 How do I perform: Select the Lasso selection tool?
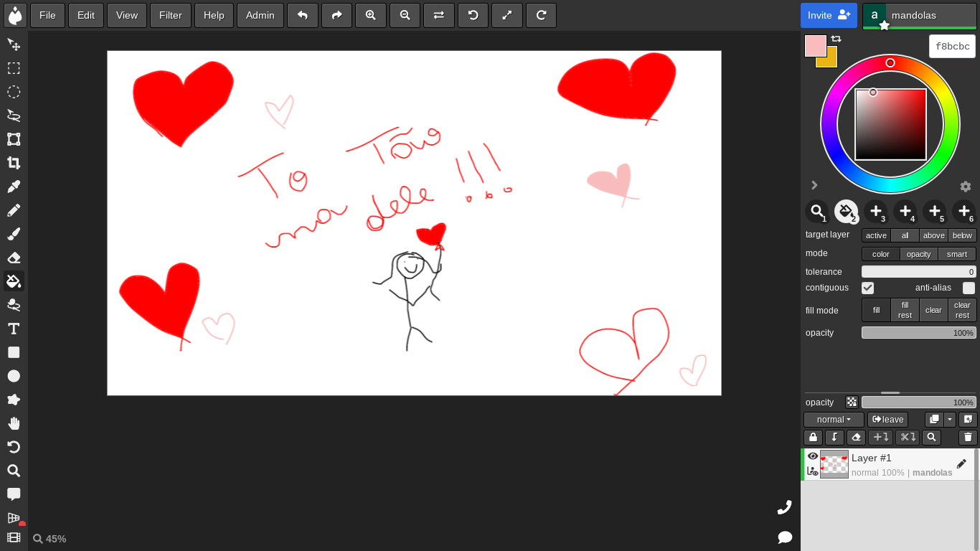point(14,116)
